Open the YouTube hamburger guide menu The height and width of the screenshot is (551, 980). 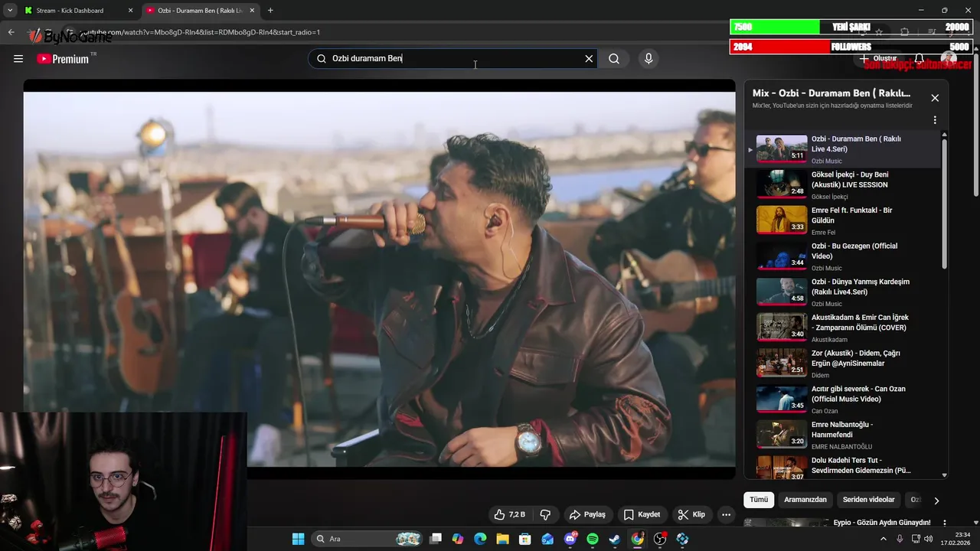click(18, 59)
